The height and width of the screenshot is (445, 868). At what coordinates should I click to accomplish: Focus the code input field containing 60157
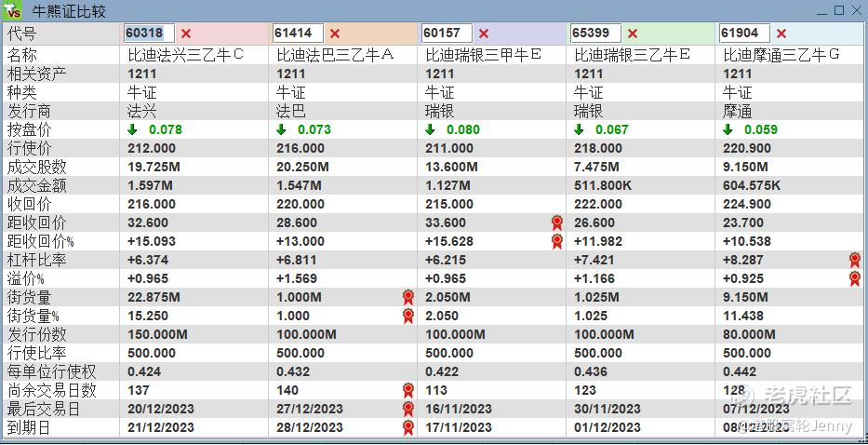point(447,34)
